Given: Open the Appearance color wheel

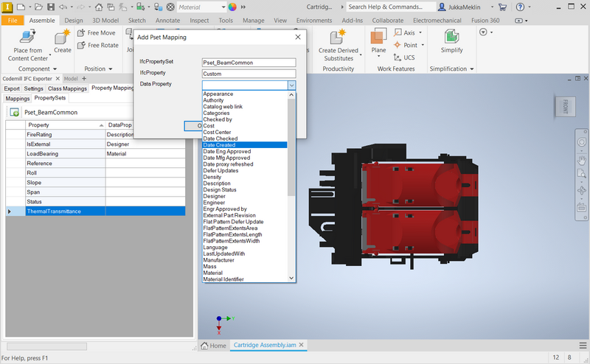Looking at the screenshot, I should 232,7.
